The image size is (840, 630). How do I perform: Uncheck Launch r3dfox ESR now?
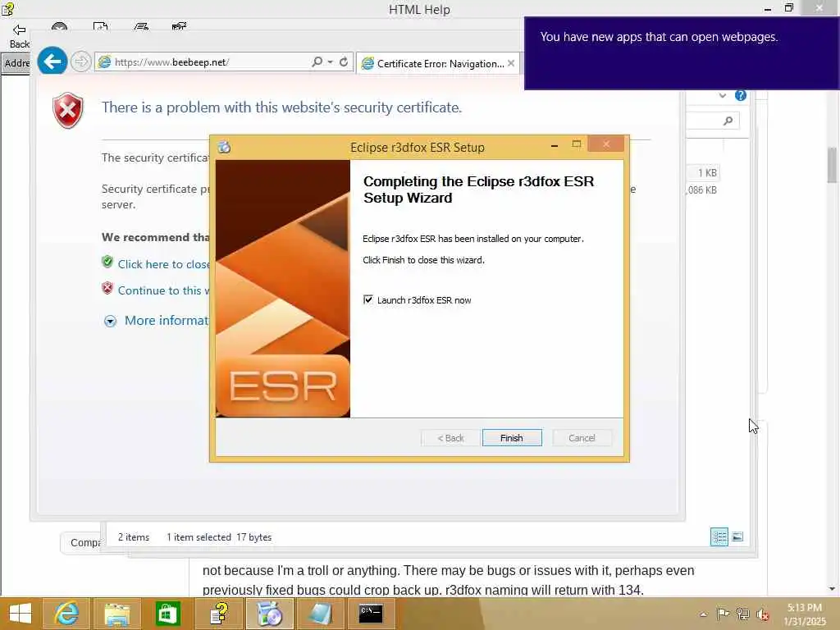pos(368,299)
